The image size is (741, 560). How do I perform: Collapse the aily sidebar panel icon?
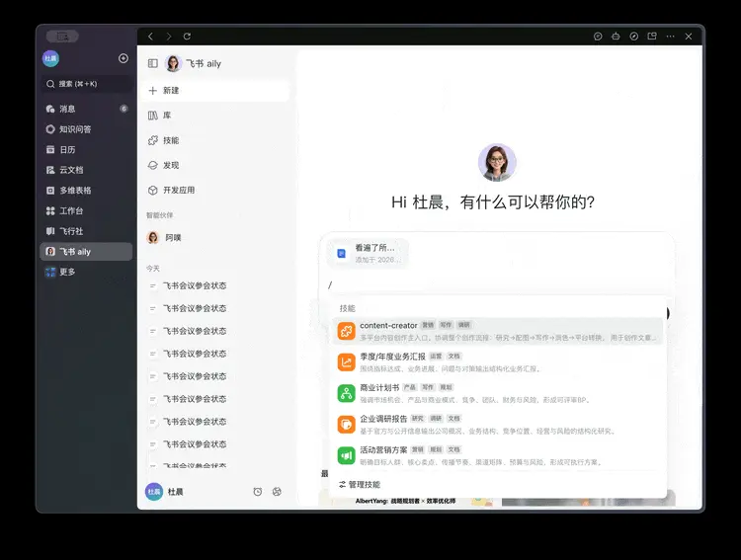point(152,63)
